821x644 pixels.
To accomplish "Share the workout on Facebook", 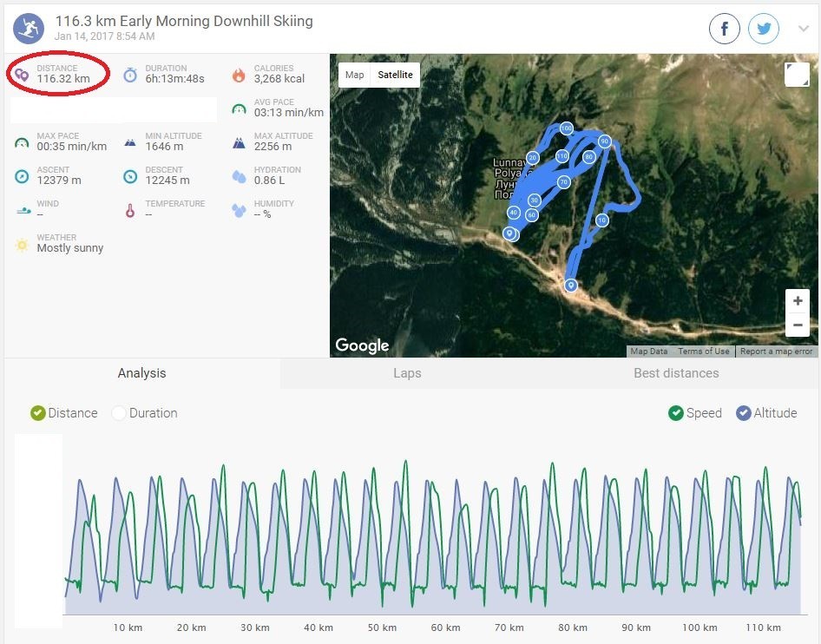I will [x=725, y=30].
